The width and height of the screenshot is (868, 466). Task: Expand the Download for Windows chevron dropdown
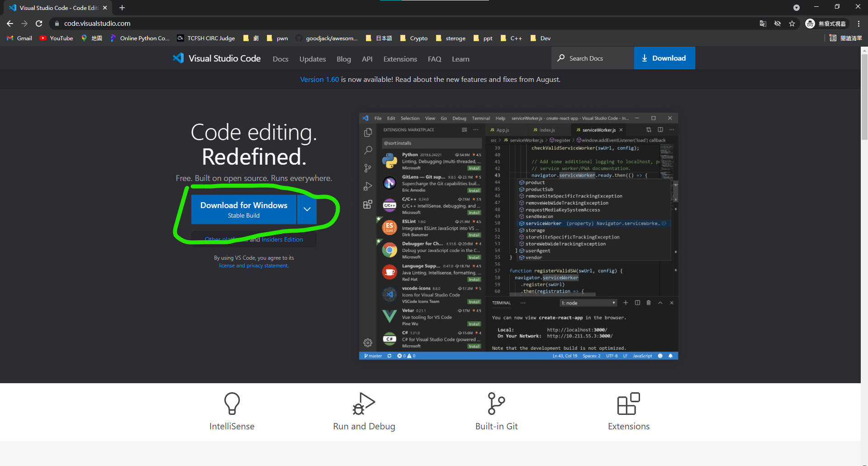click(x=307, y=209)
